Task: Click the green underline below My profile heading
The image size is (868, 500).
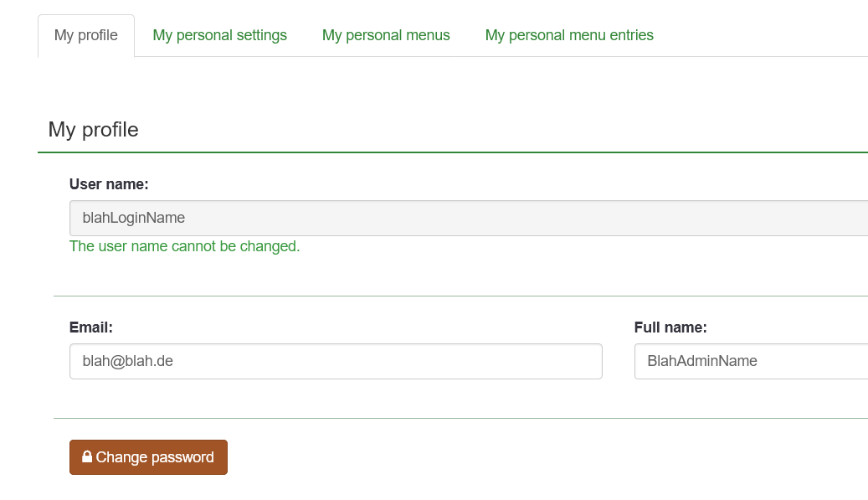Action: [x=452, y=152]
